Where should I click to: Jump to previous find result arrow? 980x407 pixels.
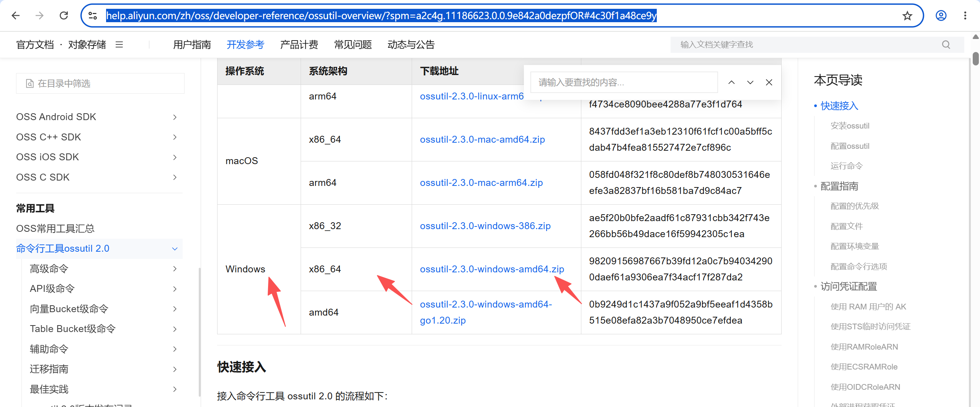731,82
